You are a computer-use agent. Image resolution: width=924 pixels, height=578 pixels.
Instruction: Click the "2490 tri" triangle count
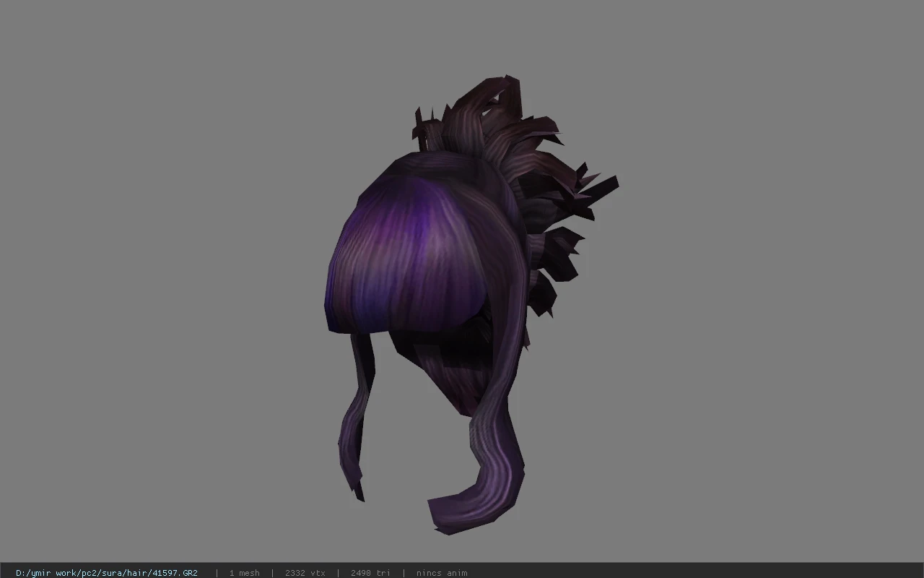click(x=370, y=573)
